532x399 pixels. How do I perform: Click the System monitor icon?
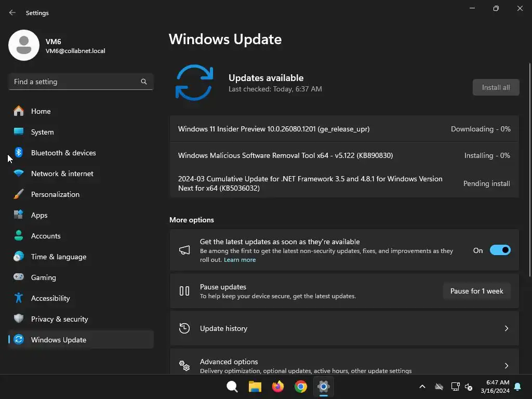(19, 131)
